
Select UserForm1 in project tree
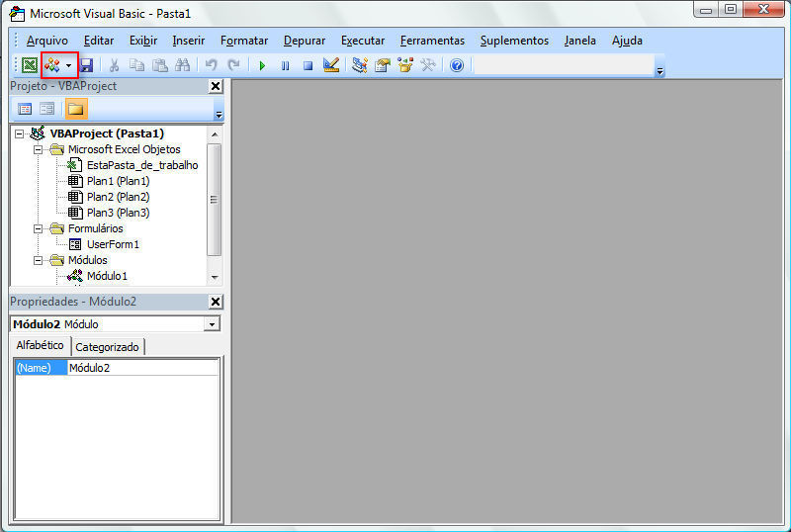113,244
